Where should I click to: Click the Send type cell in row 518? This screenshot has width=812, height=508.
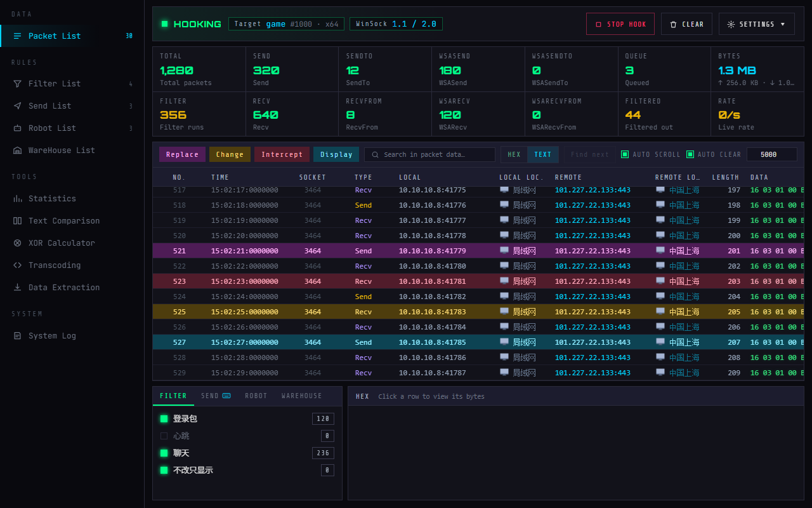(x=363, y=205)
